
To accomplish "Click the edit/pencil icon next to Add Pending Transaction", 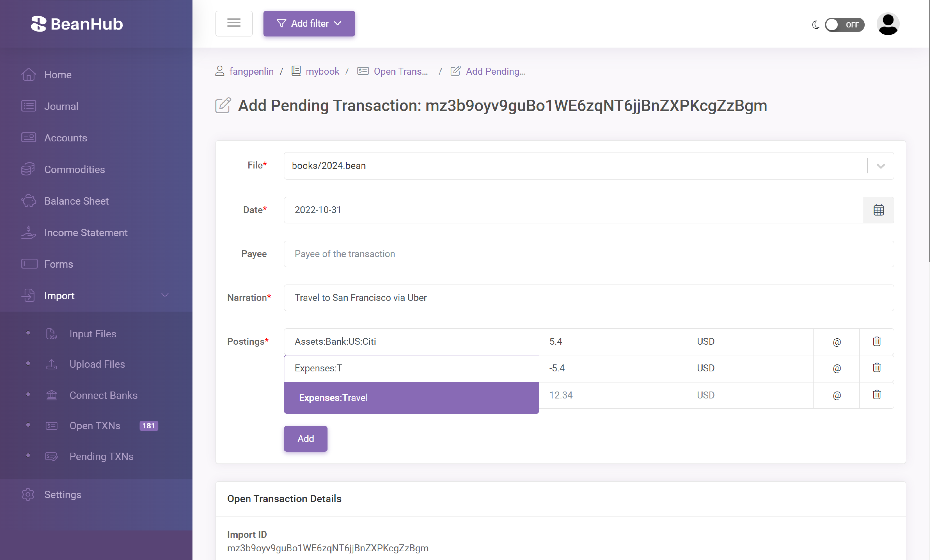I will (223, 105).
